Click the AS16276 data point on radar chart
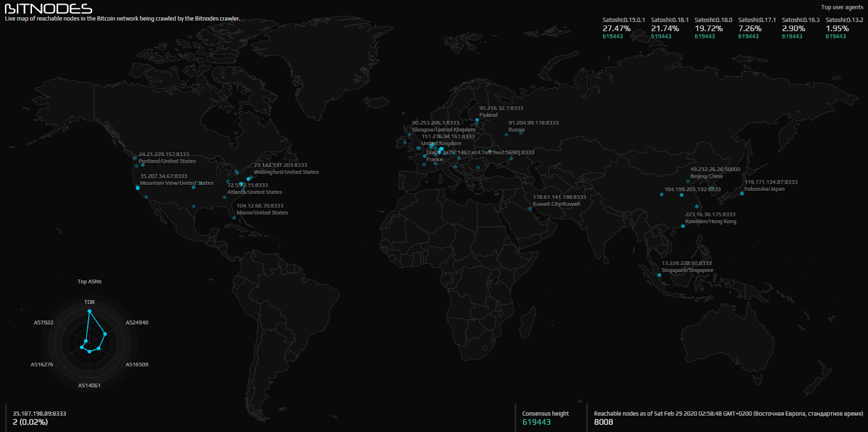 click(x=82, y=347)
